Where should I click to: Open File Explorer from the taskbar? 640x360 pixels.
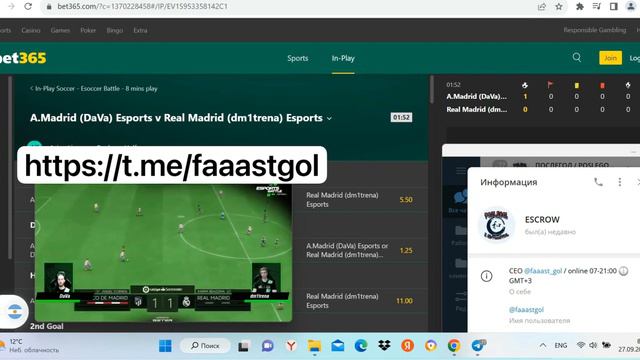pyautogui.click(x=314, y=346)
